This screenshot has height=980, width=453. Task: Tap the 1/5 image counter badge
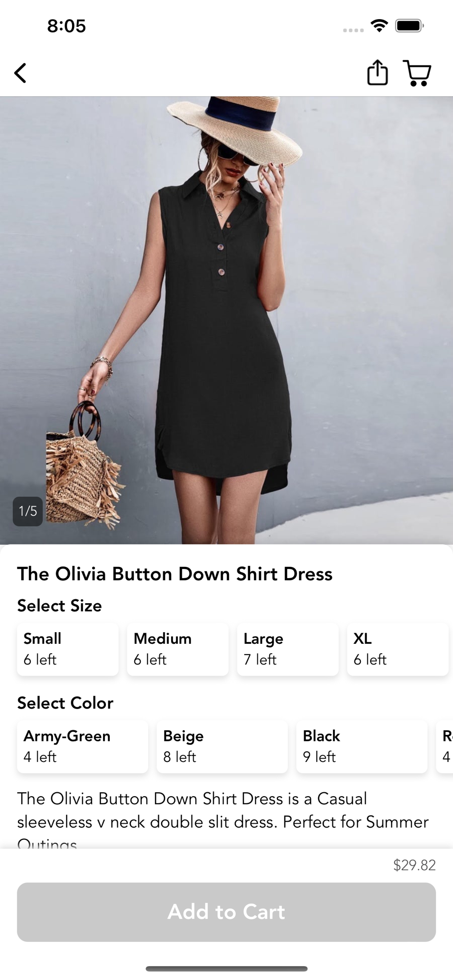click(x=27, y=511)
